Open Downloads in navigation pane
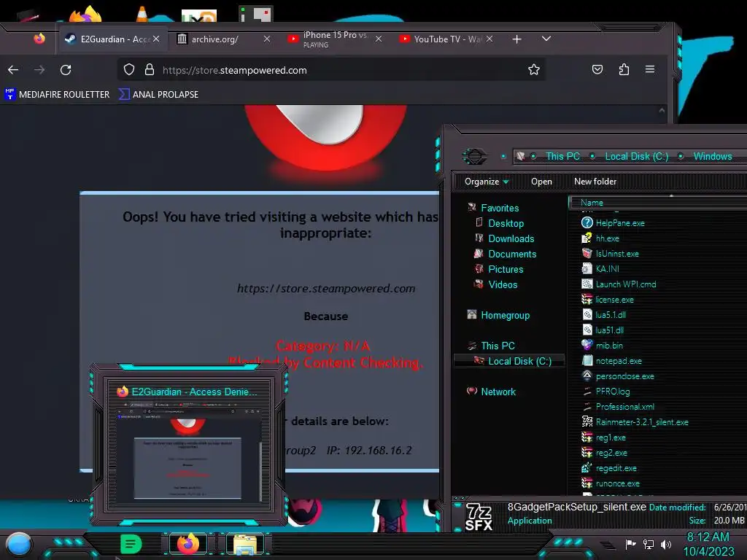The width and height of the screenshot is (747, 560). coord(511,238)
